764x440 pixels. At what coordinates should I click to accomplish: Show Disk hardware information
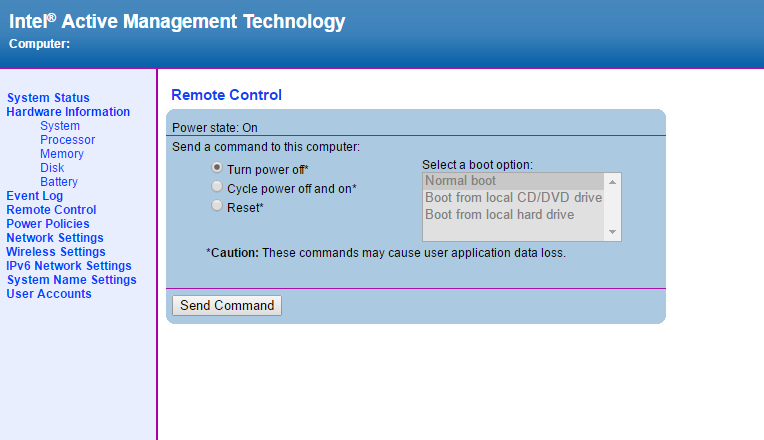coord(52,168)
